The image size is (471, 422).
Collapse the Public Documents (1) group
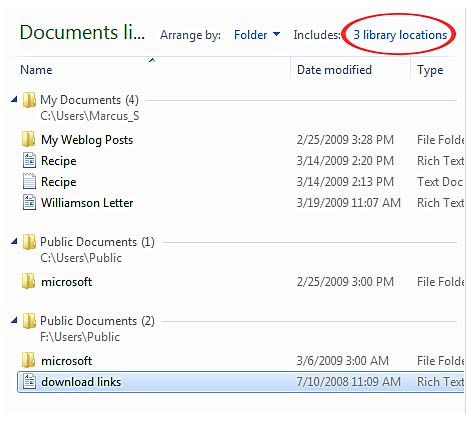pos(14,241)
